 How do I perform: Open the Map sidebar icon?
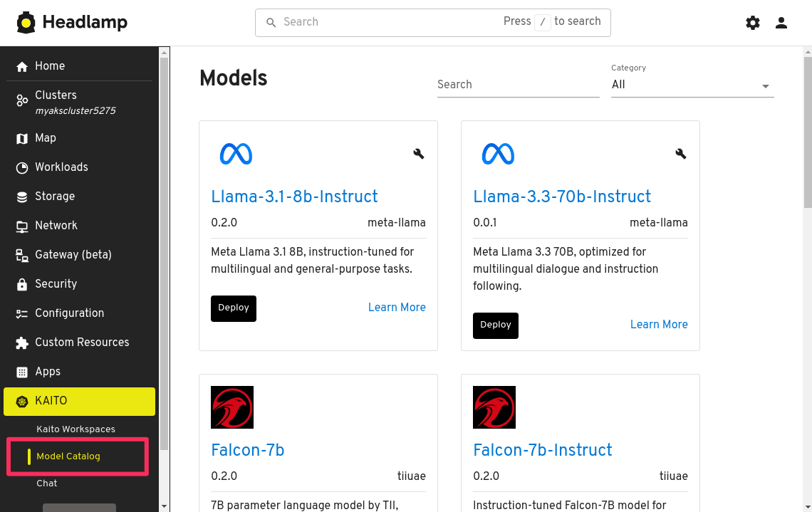click(x=22, y=138)
